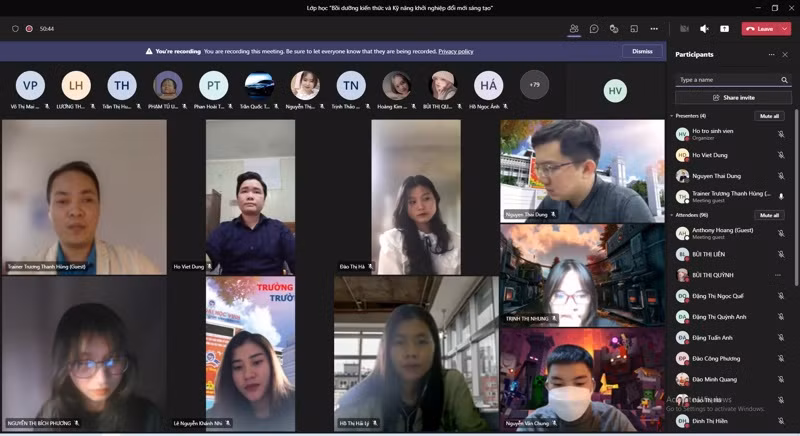
Task: Toggle the microphone mute button
Action: pos(704,28)
